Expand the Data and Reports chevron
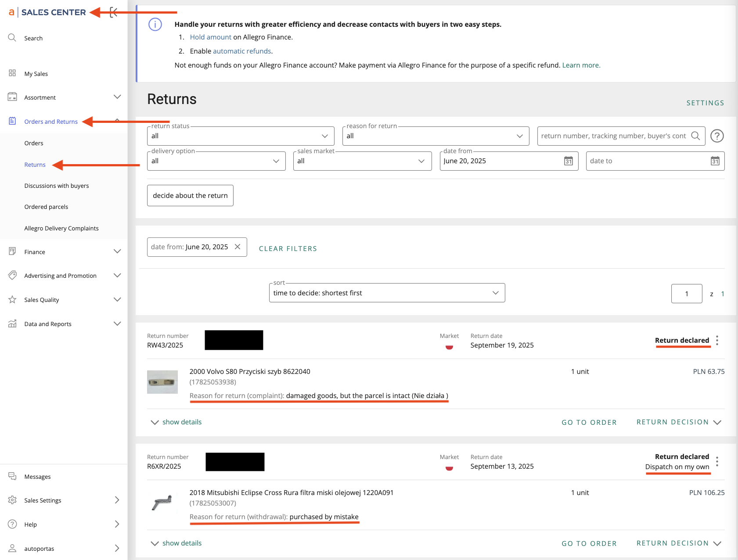The width and height of the screenshot is (738, 560). tap(117, 324)
